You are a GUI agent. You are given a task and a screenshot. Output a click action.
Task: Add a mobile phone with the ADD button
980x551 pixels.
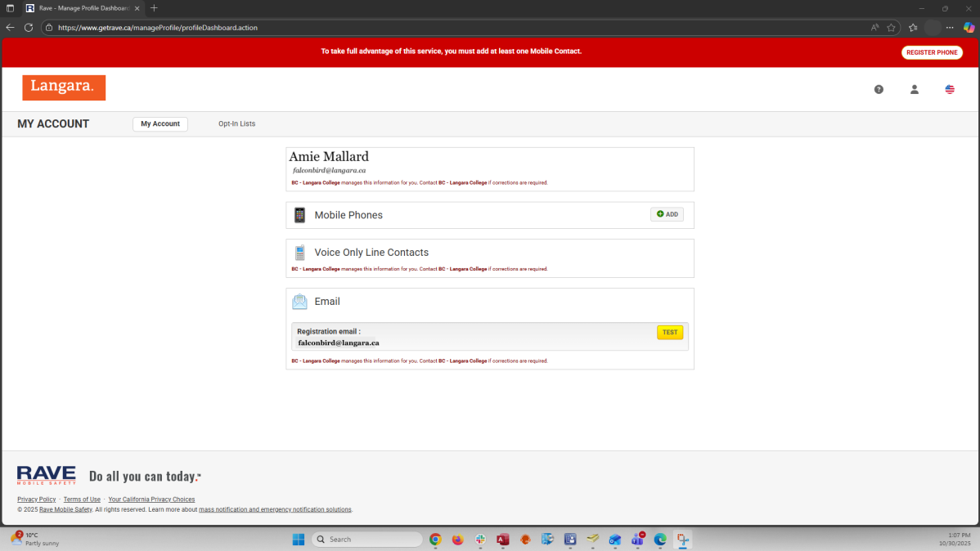click(x=667, y=214)
